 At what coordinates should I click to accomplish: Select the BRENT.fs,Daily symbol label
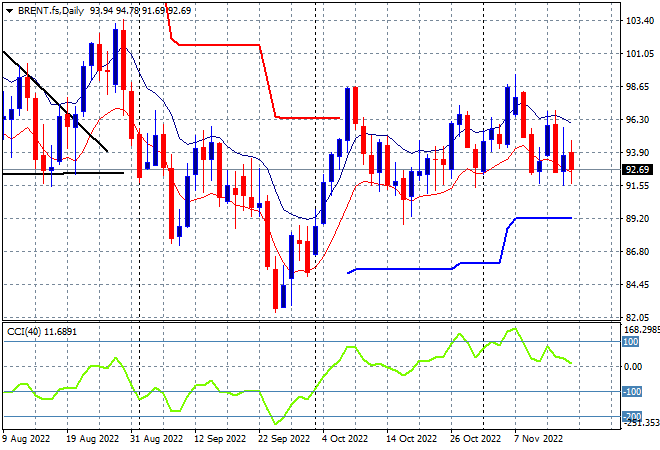(51, 11)
